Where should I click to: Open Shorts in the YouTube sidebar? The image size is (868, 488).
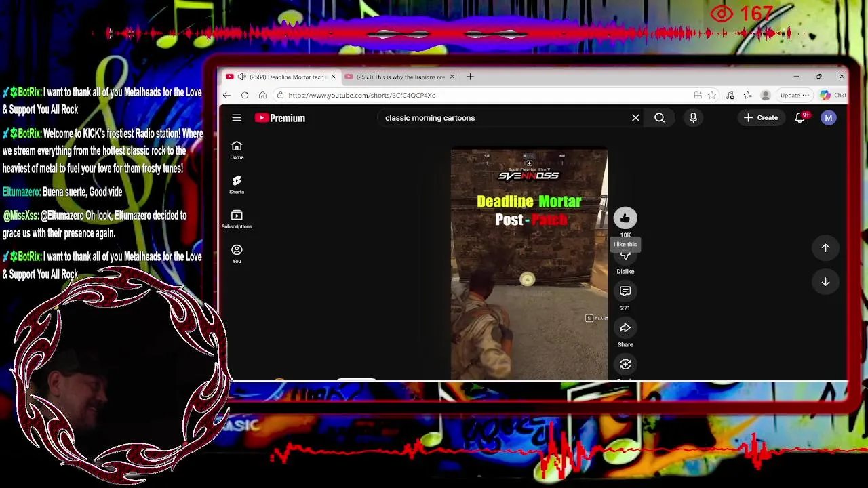pos(237,184)
